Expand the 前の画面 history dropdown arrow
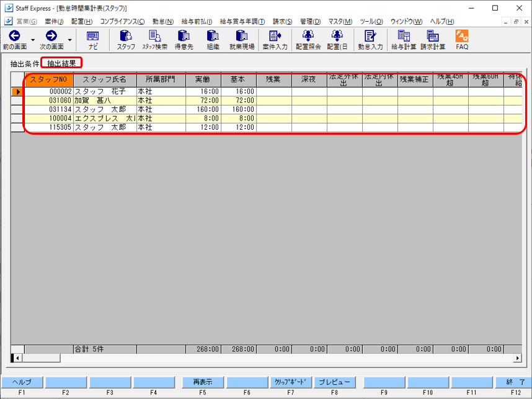Image resolution: width=532 pixels, height=399 pixels. (x=33, y=40)
